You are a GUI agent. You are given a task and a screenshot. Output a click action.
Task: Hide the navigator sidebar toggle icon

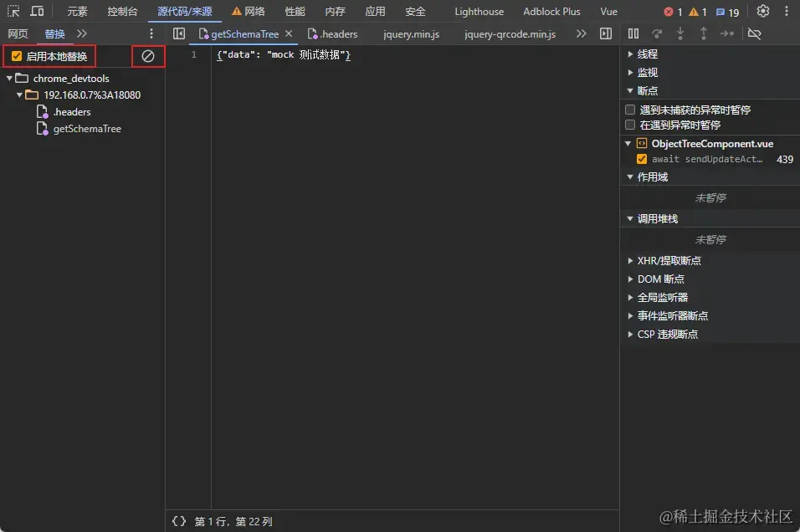(x=178, y=33)
